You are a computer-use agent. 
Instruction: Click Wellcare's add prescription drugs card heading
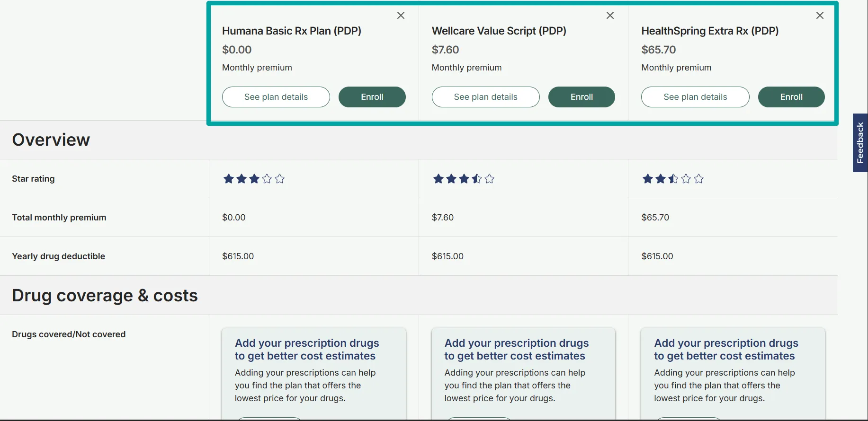click(517, 350)
